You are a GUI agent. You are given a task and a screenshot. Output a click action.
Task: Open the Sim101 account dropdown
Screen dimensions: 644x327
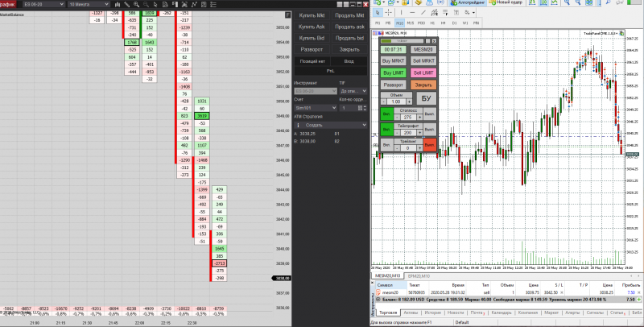point(316,108)
